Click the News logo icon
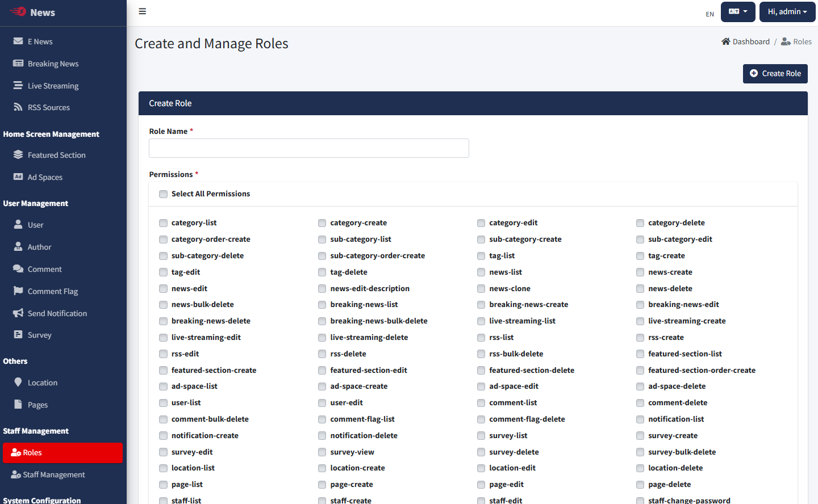 (x=18, y=12)
